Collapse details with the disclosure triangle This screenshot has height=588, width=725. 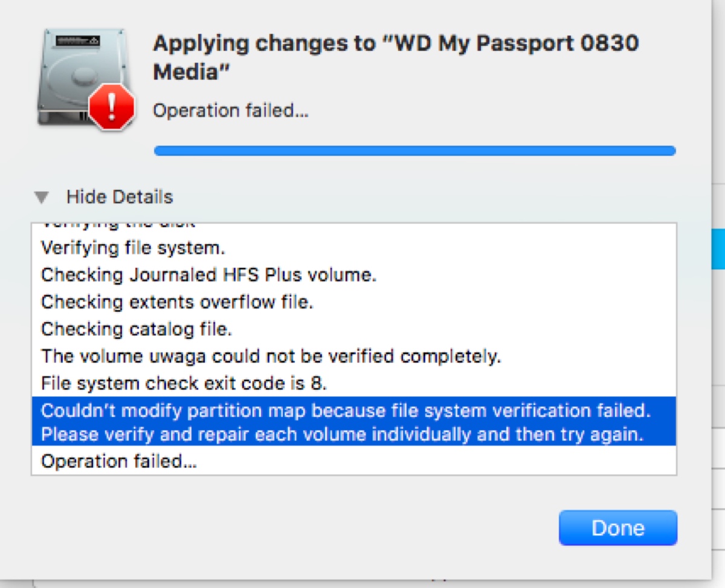[42, 197]
